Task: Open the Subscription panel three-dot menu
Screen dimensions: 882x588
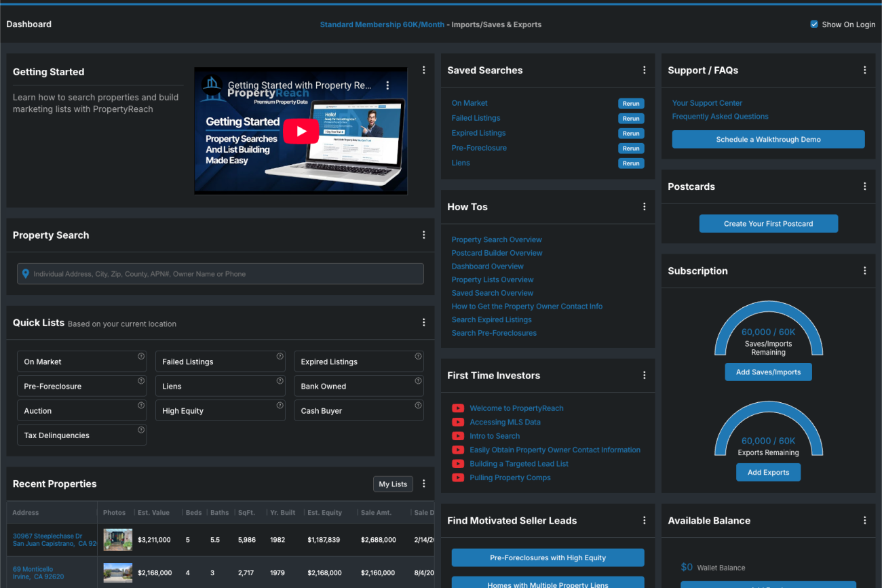Action: (864, 271)
